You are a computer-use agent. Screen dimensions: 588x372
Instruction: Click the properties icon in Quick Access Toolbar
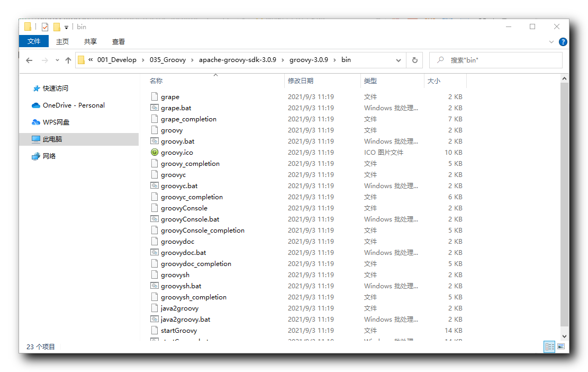point(44,27)
